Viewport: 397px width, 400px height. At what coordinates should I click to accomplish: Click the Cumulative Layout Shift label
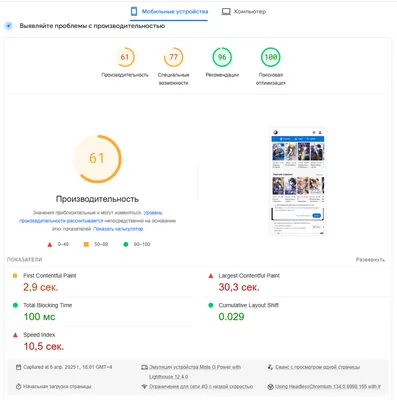coord(249,305)
